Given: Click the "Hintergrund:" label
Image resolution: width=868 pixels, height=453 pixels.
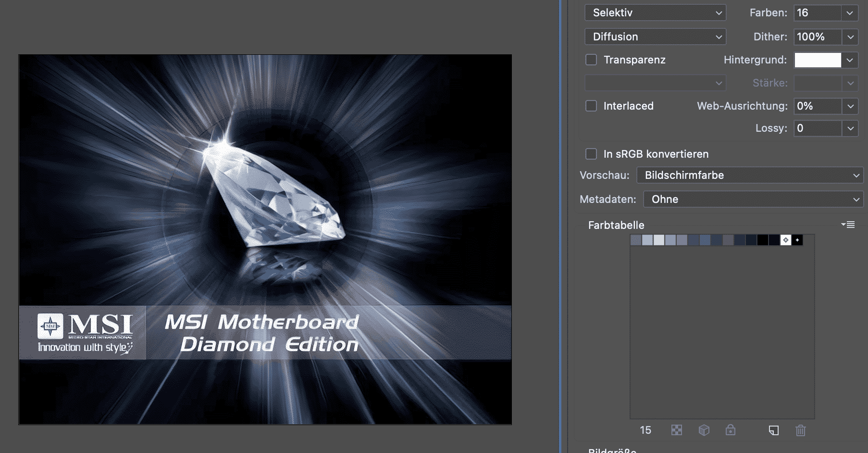Looking at the screenshot, I should click(755, 60).
